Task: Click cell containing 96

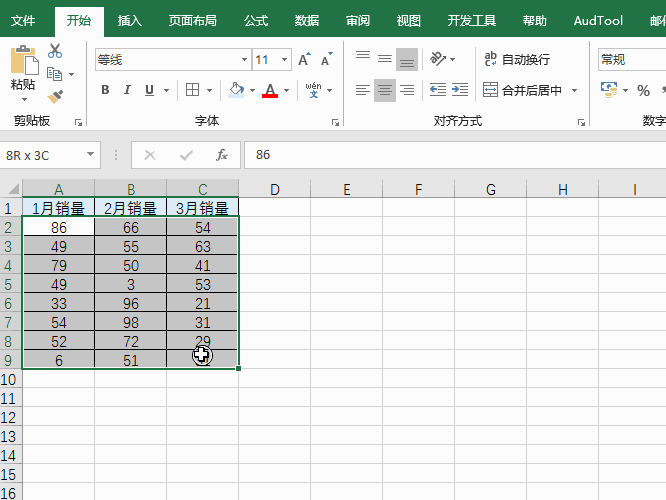Action: [131, 303]
